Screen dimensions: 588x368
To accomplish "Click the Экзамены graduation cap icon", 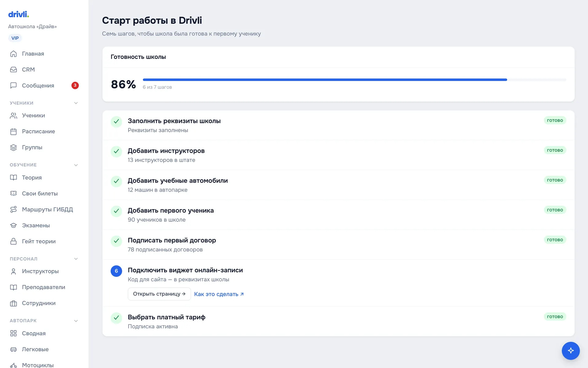I will [x=13, y=225].
